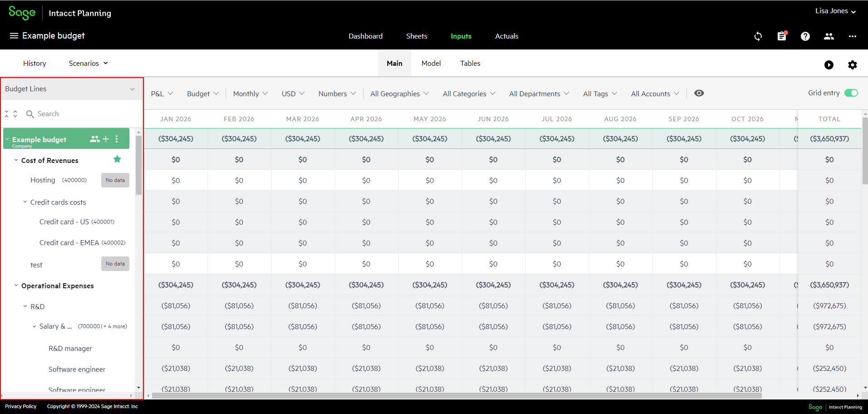The width and height of the screenshot is (868, 414).
Task: Collapse the R&D group
Action: click(x=25, y=306)
